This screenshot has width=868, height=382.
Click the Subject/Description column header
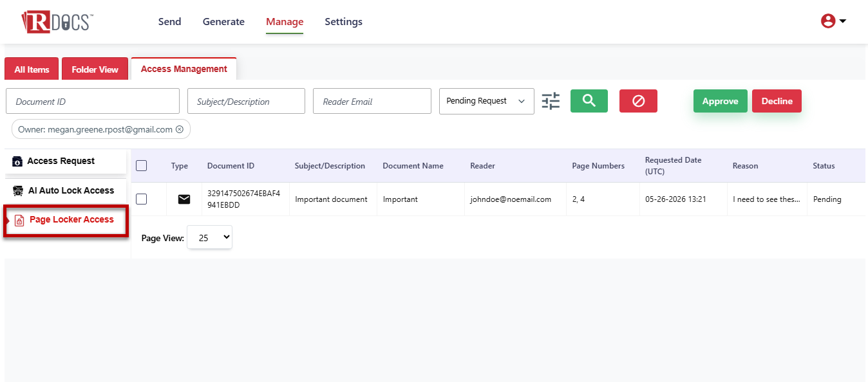click(x=330, y=166)
